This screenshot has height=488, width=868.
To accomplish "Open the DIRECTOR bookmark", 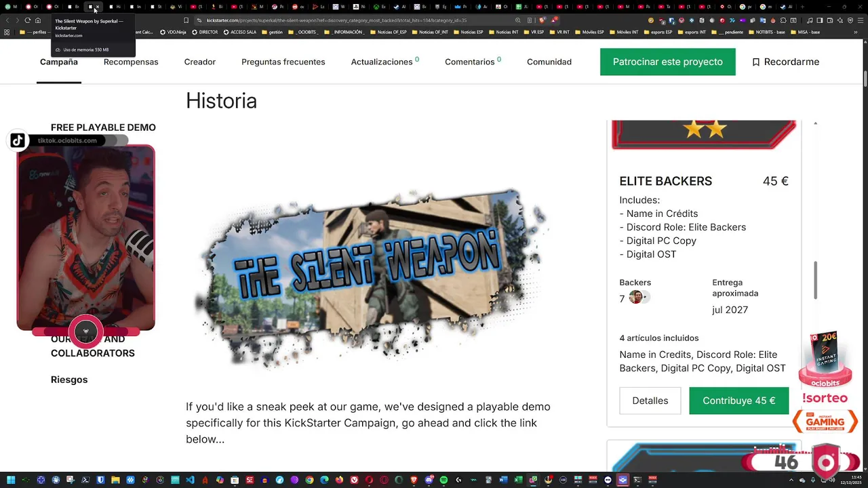I will pos(205,32).
